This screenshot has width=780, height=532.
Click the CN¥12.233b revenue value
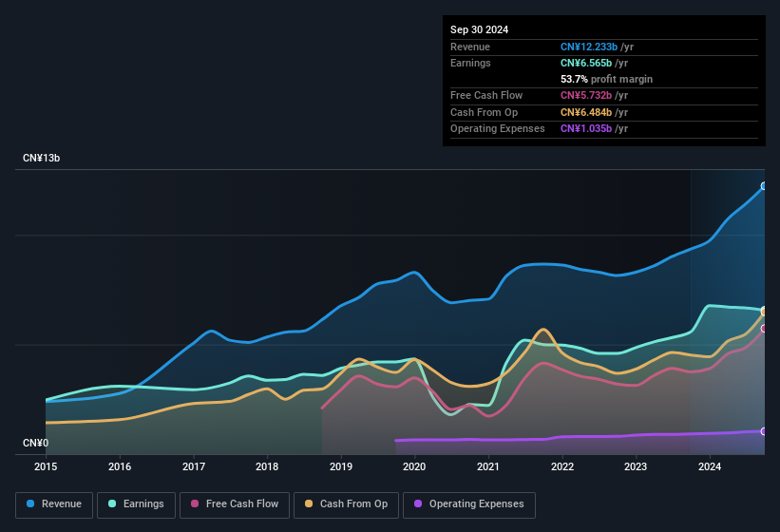589,47
